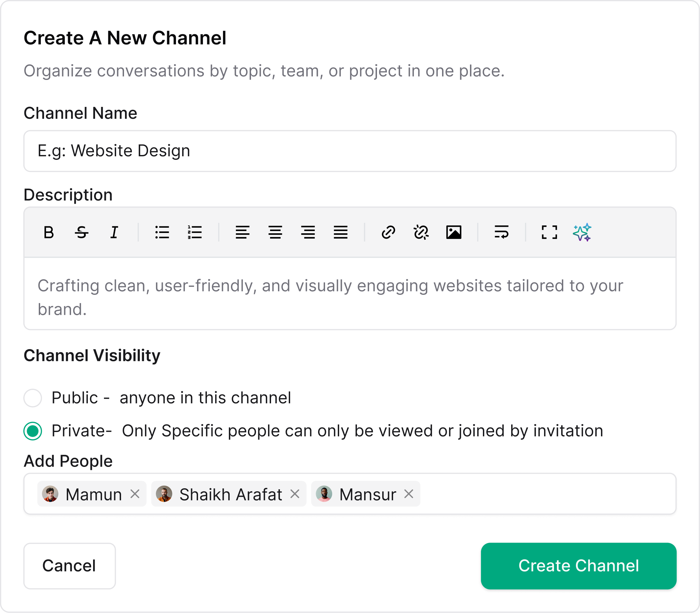Insert a hyperlink in the description
Viewport: 700px width, 613px height.
point(389,233)
